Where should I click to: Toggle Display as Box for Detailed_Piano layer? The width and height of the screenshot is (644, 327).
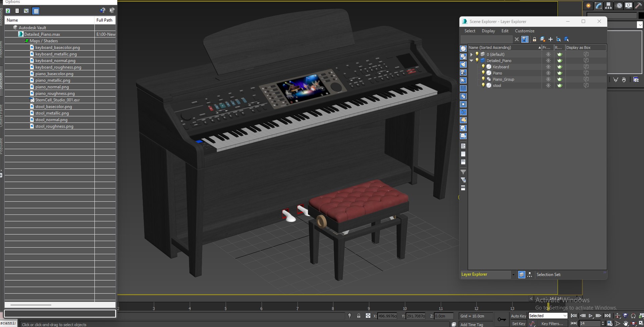586,60
